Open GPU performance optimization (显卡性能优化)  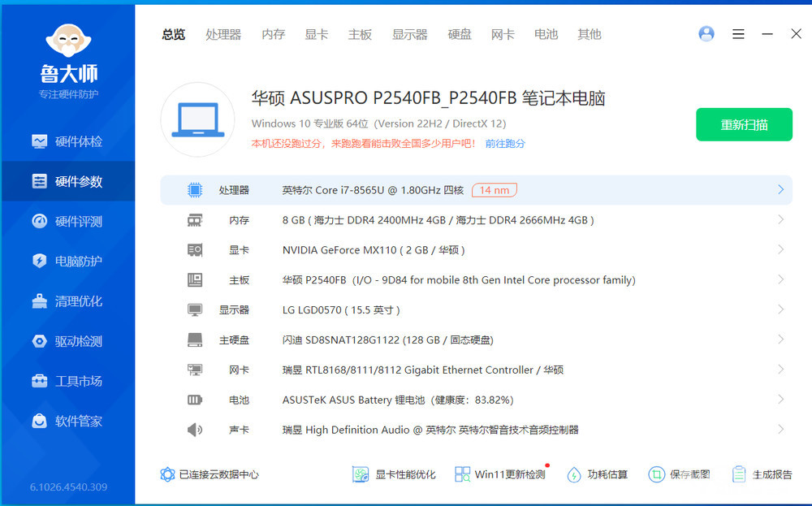pyautogui.click(x=395, y=474)
